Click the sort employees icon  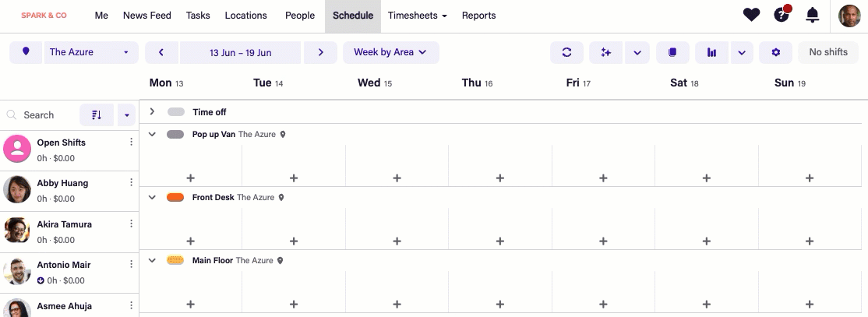[97, 114]
